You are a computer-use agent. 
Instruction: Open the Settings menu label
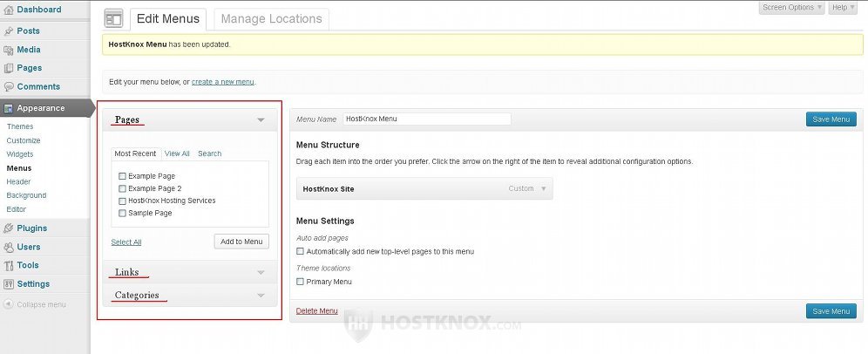tap(33, 284)
